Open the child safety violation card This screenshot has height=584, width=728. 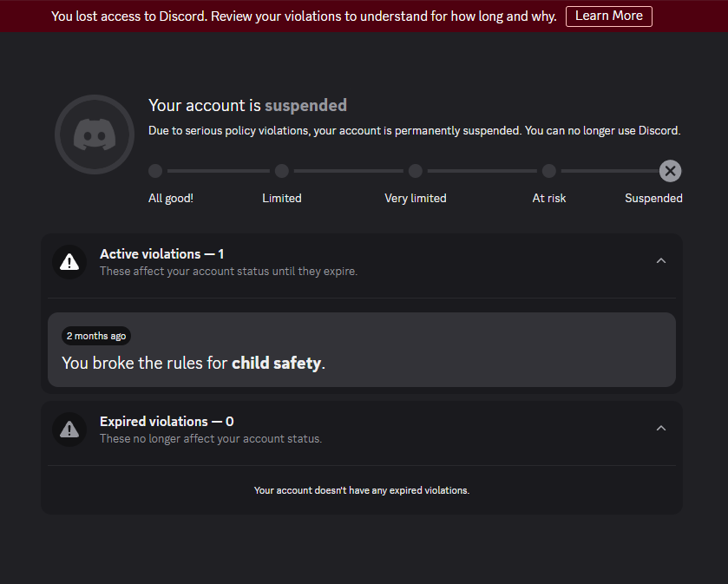click(x=362, y=350)
